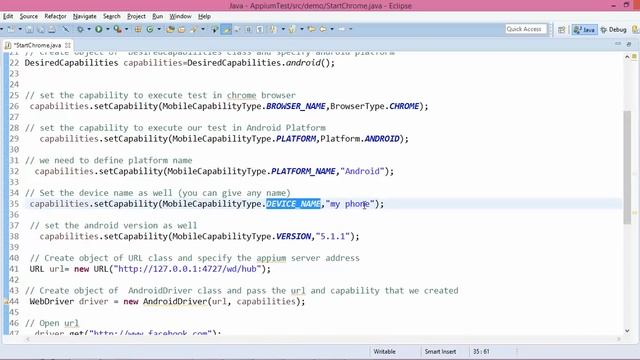Open the External Tools dropdown arrow

(127, 29)
